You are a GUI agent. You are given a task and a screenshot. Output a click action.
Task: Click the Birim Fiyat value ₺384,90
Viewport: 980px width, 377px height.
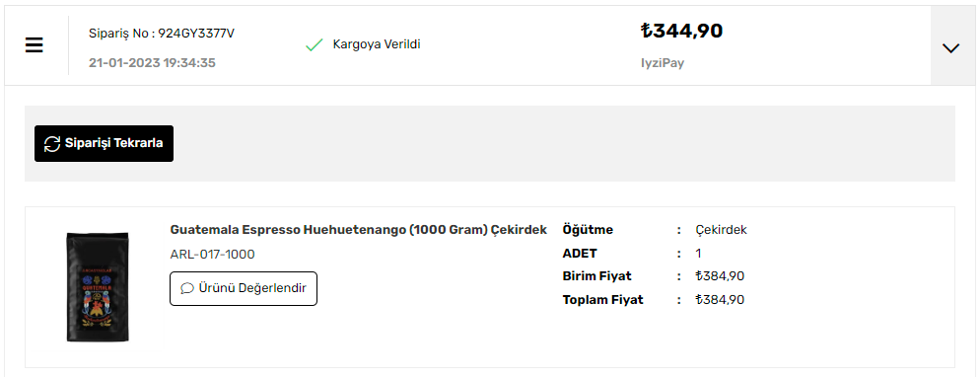pyautogui.click(x=720, y=276)
